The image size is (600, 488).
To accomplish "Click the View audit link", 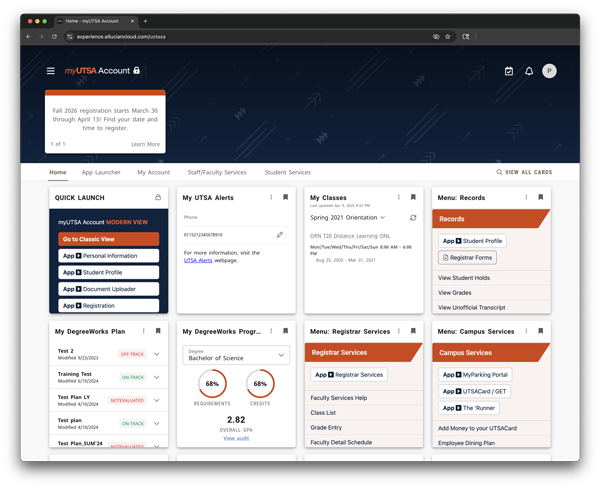I will point(236,438).
